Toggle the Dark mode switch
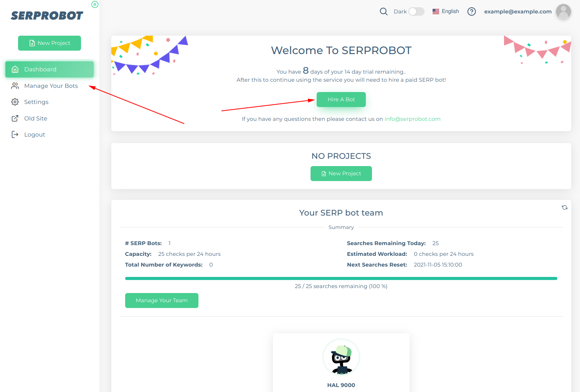This screenshot has height=392, width=580. click(x=416, y=12)
